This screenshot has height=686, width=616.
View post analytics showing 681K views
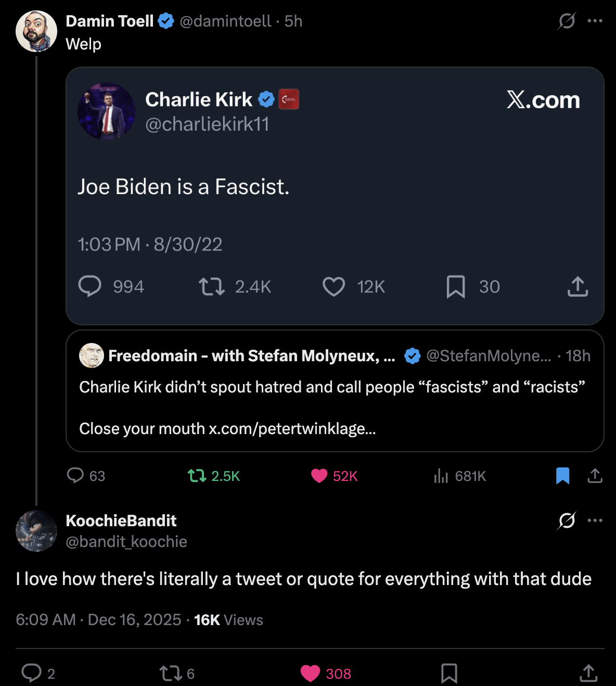[441, 476]
